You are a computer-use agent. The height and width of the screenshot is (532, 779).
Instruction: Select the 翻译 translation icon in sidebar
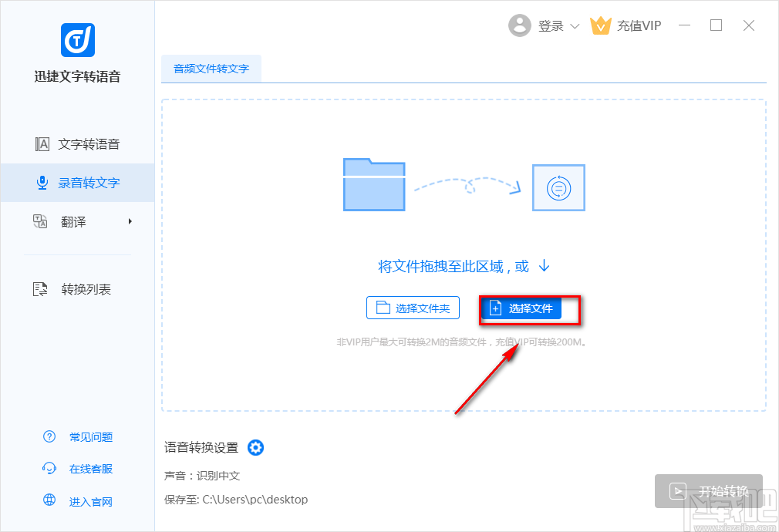pos(40,221)
